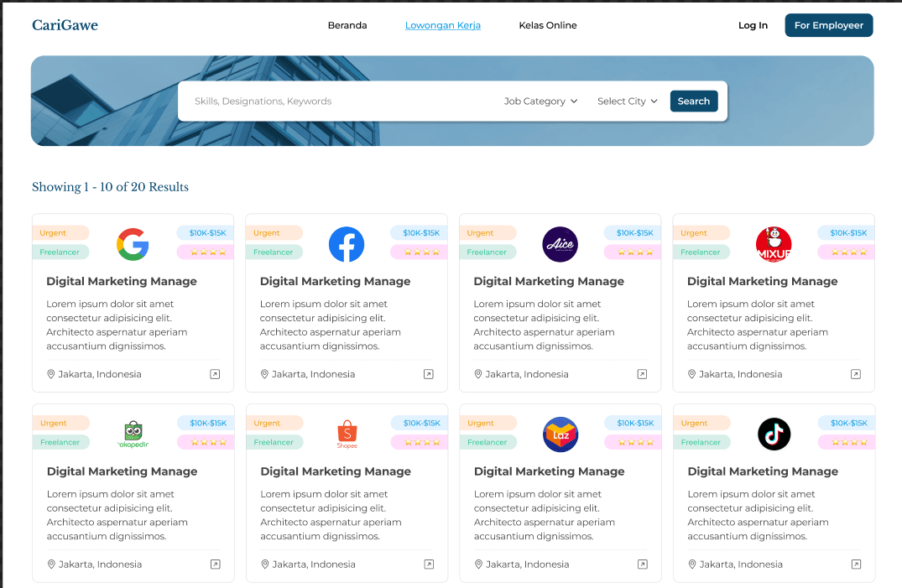Click the Freelancer tag on the Lazada card

(488, 442)
